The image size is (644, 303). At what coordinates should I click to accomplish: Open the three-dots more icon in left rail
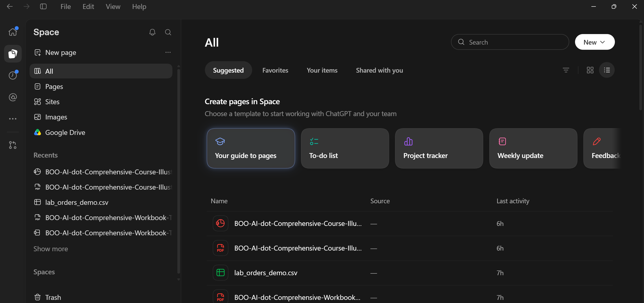coord(13,119)
